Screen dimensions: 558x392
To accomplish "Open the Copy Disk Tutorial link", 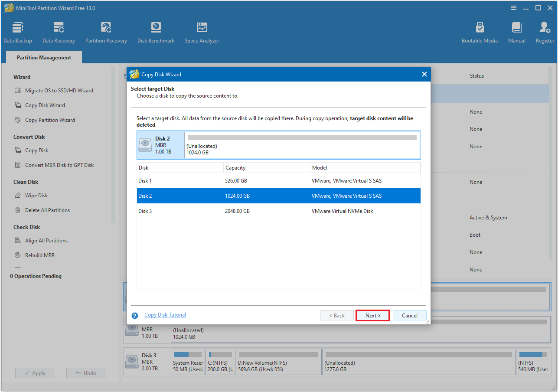I will 165,314.
